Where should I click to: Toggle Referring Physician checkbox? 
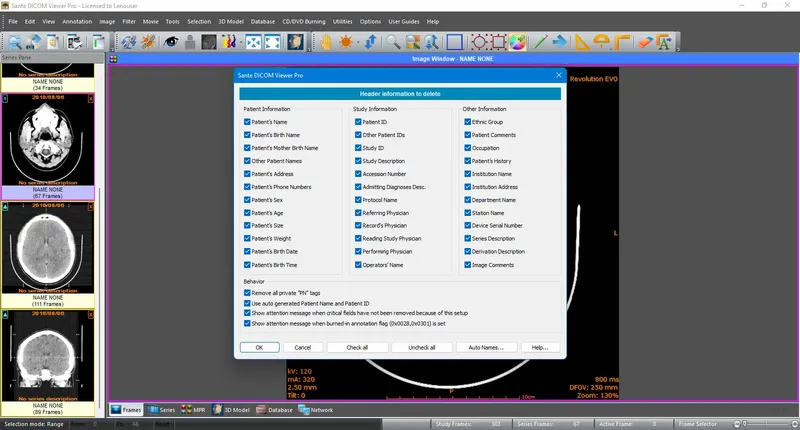point(358,213)
